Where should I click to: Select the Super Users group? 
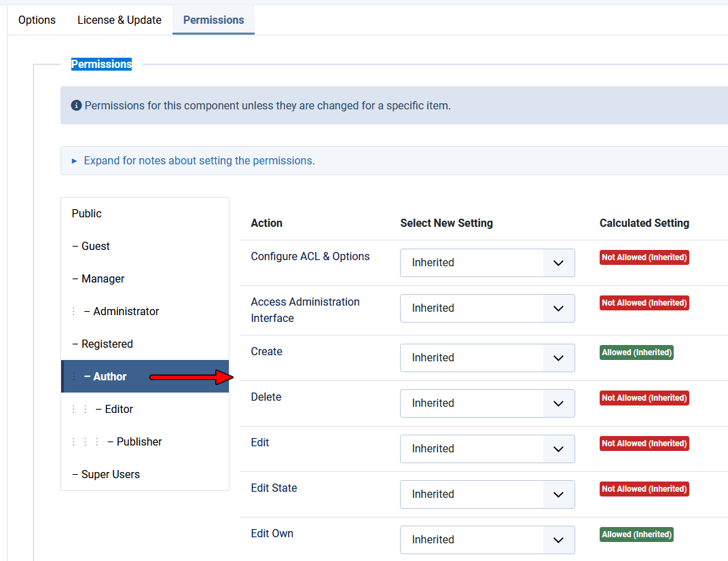(110, 474)
